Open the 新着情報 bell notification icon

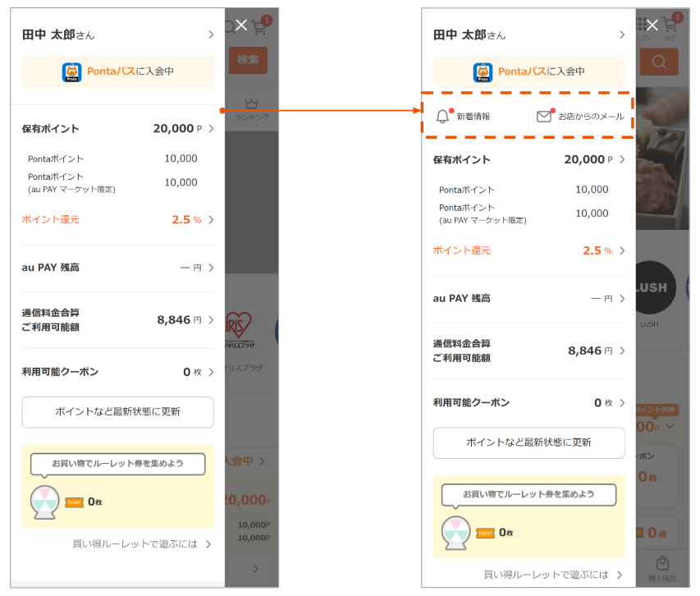click(443, 117)
